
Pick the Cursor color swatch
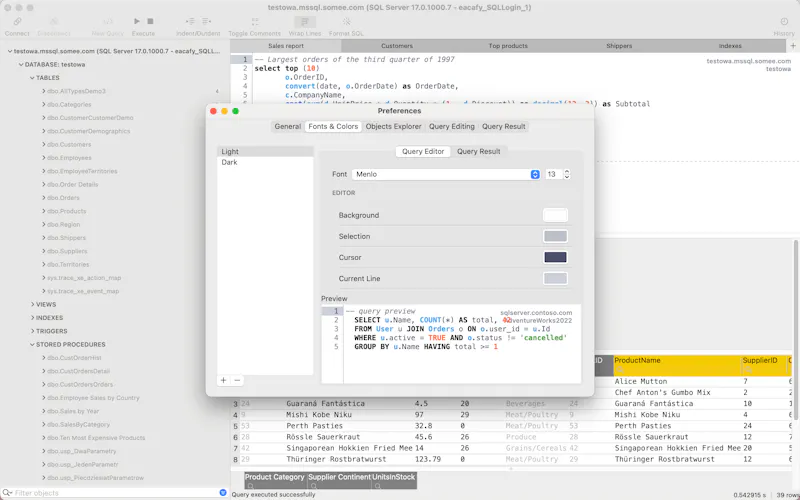click(x=555, y=257)
